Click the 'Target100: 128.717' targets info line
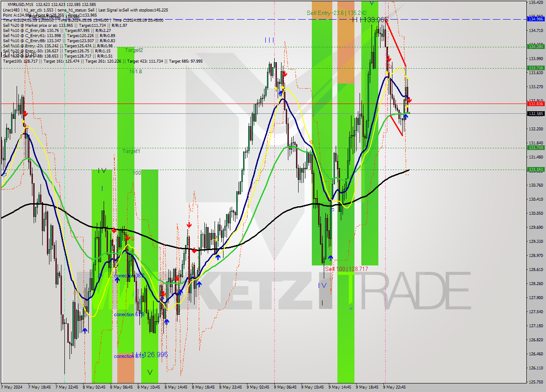This screenshot has height=392, width=546. coord(103,61)
